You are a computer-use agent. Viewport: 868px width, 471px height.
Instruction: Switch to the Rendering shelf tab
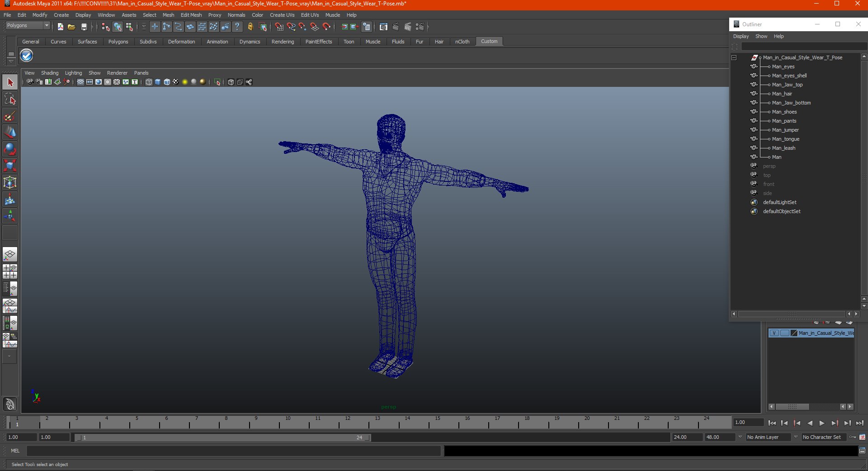pos(283,42)
